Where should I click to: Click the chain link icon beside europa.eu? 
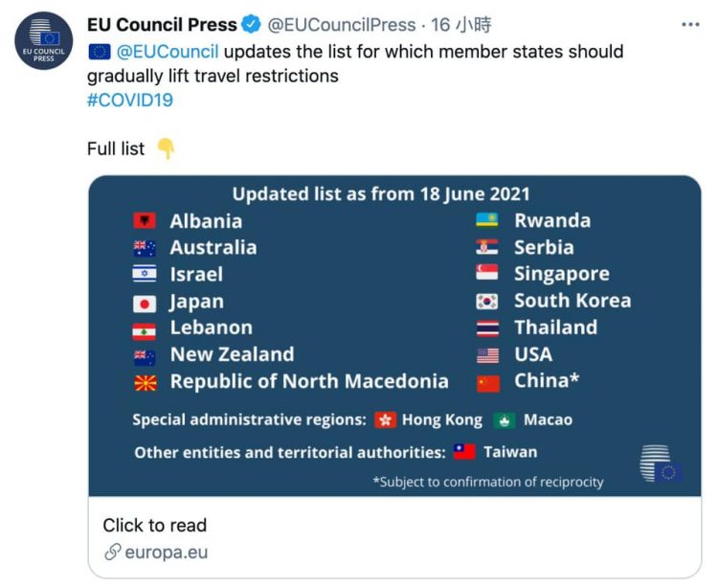point(113,552)
